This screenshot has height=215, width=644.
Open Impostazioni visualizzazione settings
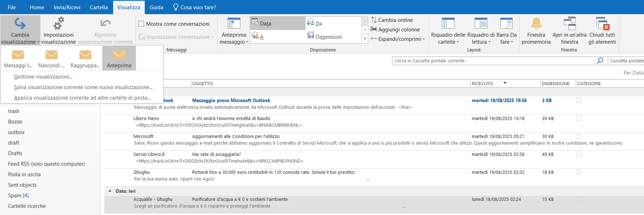coord(58,30)
